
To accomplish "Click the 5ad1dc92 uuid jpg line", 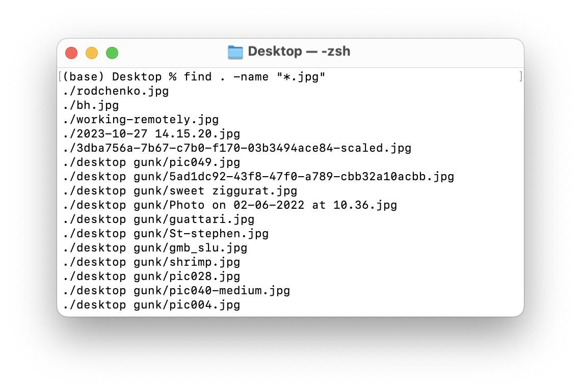I will tap(258, 177).
